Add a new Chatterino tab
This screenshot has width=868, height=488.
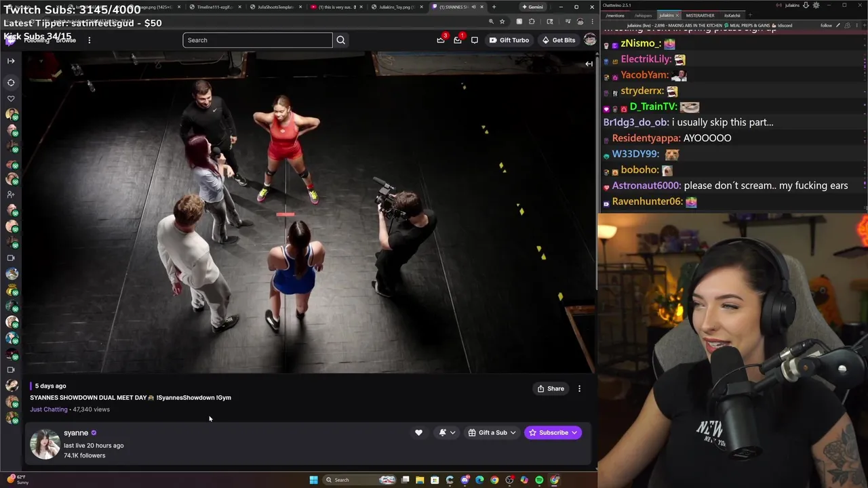pos(750,15)
